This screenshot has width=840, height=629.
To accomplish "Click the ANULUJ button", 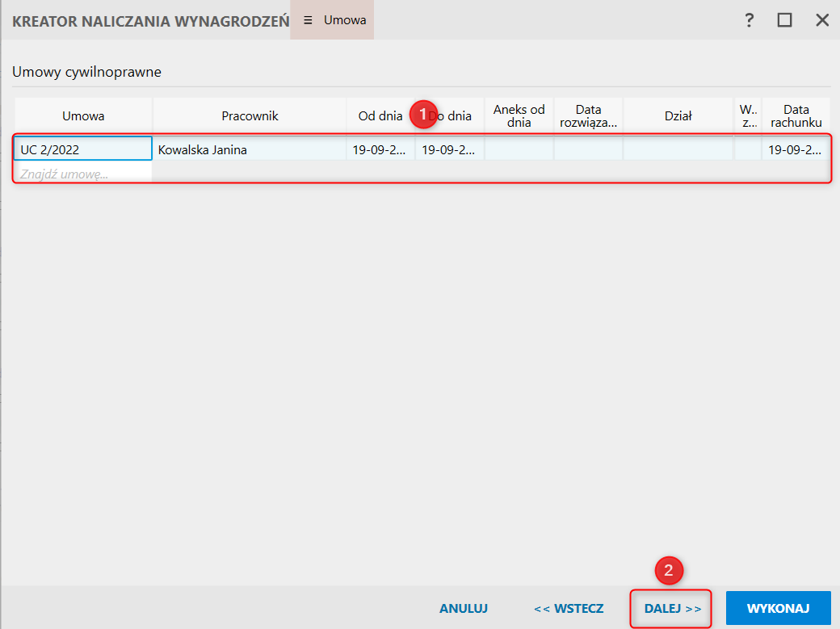I will coord(464,609).
